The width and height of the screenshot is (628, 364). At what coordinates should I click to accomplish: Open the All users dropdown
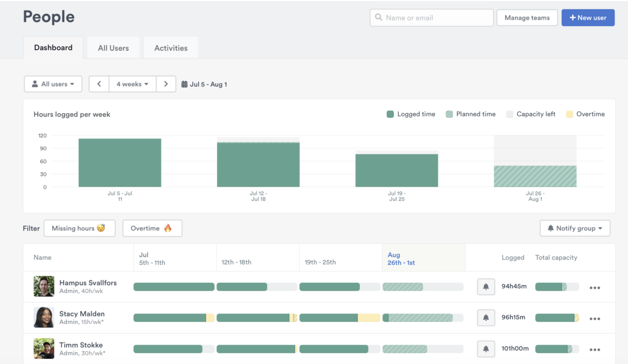coord(53,84)
